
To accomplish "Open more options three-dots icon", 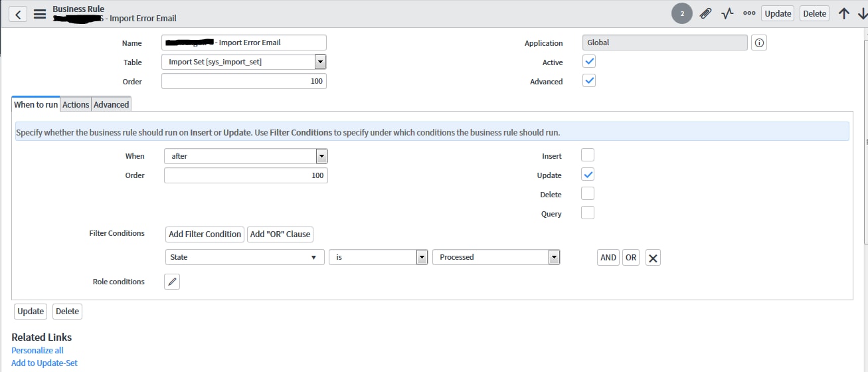I will point(749,13).
